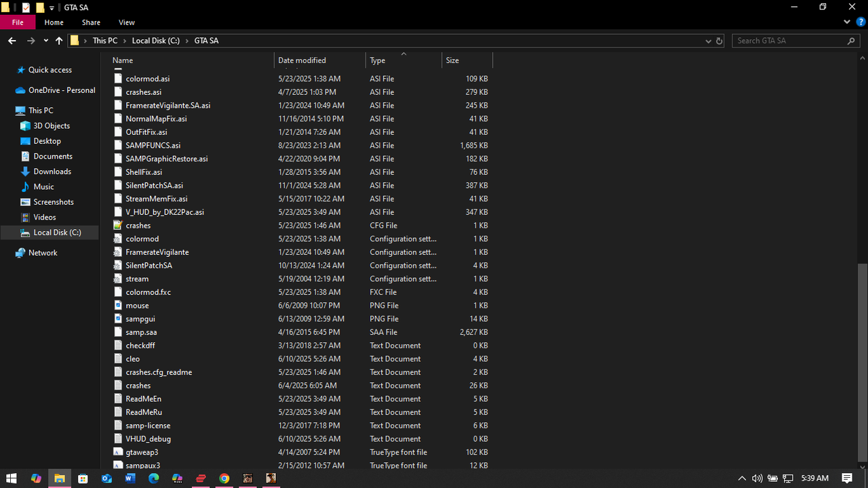This screenshot has width=868, height=488.
Task: Go to This PC in breadcrumb
Action: click(x=105, y=41)
